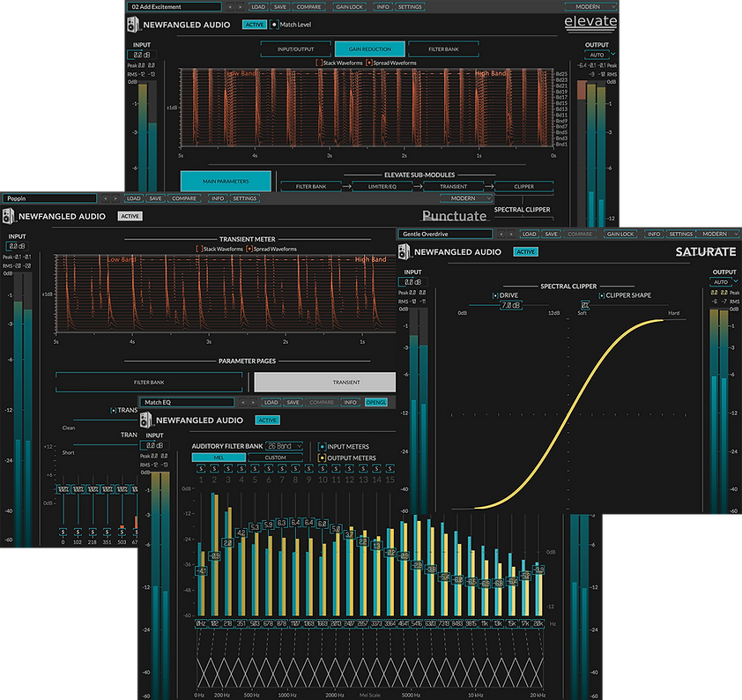Screen dimensions: 742x700
Task: Select Stack Waveforms in the Elevate window
Action: (x=319, y=63)
